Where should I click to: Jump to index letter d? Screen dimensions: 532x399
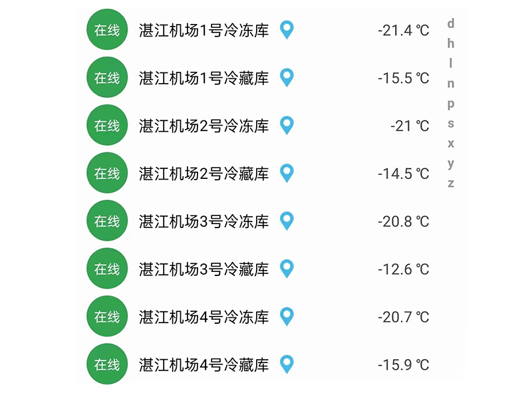451,24
